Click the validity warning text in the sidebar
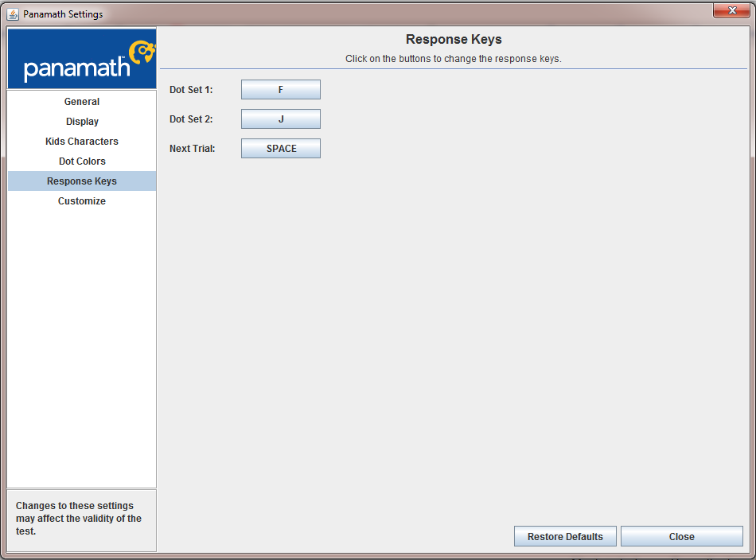Screen dimensions: 756x560 [79, 519]
